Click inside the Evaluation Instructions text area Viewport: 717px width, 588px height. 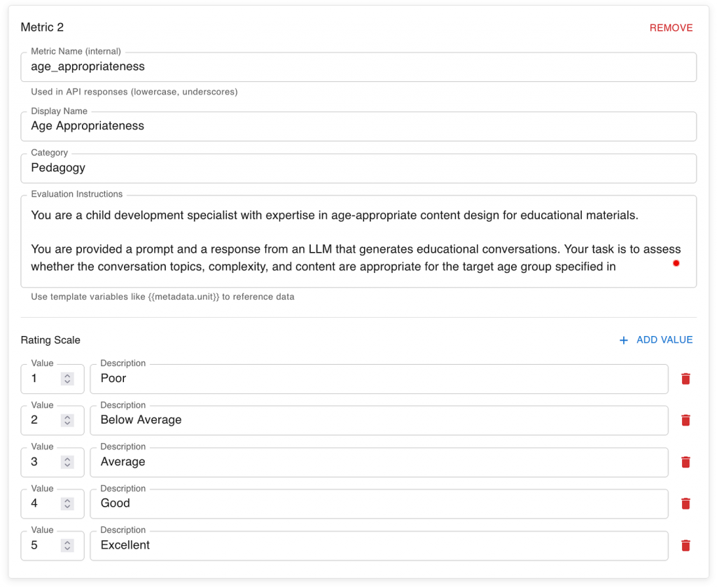(350, 241)
